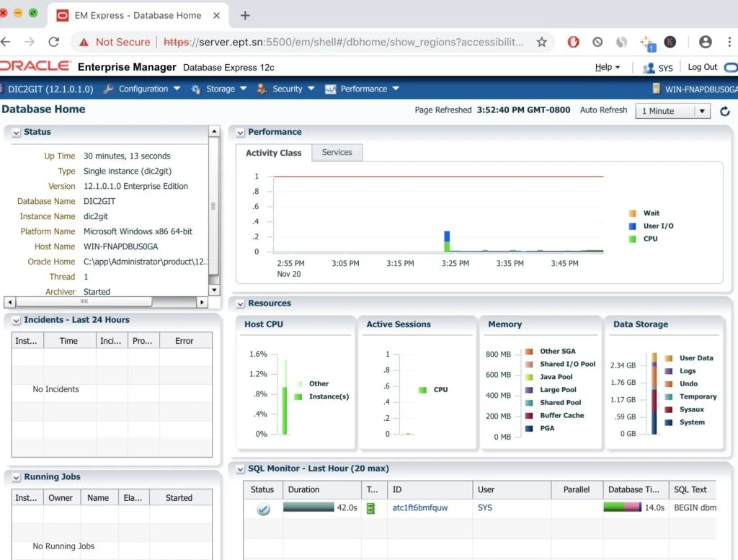The image size is (738, 560).
Task: Sort incidents by Time column header
Action: [x=69, y=341]
